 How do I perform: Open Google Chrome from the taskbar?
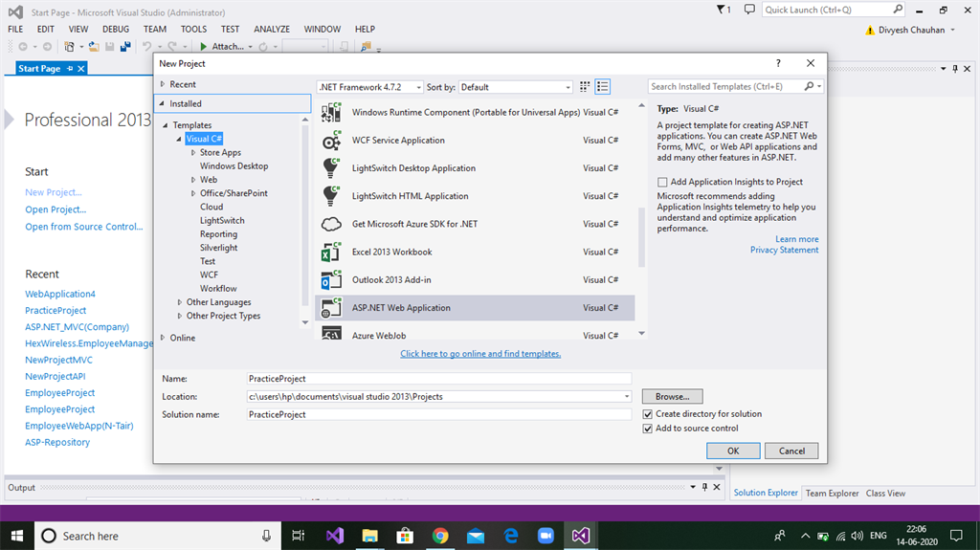click(440, 536)
